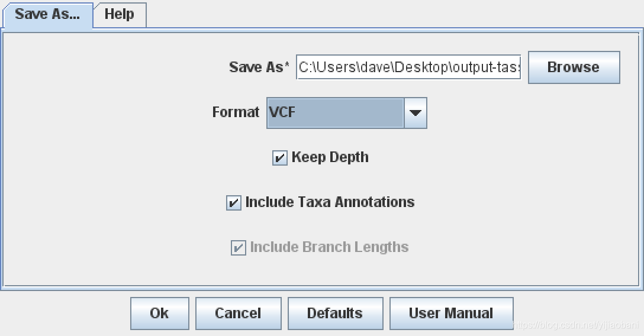Click the Save As file path field
This screenshot has width=644, height=336.
[x=408, y=67]
